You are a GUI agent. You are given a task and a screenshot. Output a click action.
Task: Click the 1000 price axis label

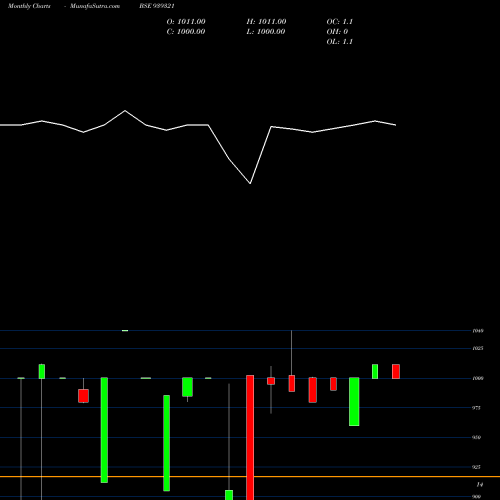[478, 378]
